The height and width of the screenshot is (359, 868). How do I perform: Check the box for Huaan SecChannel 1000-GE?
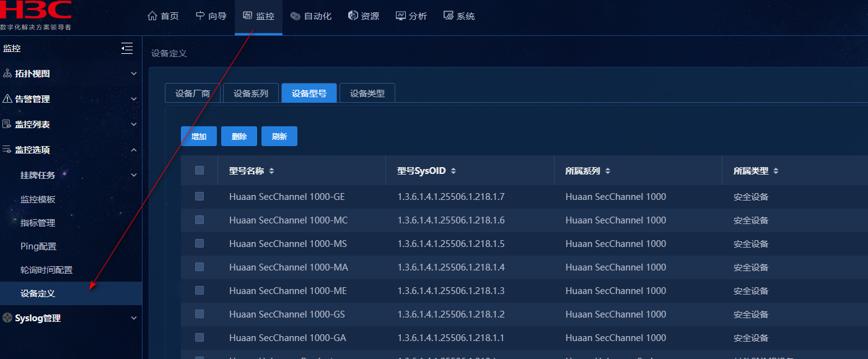(199, 196)
